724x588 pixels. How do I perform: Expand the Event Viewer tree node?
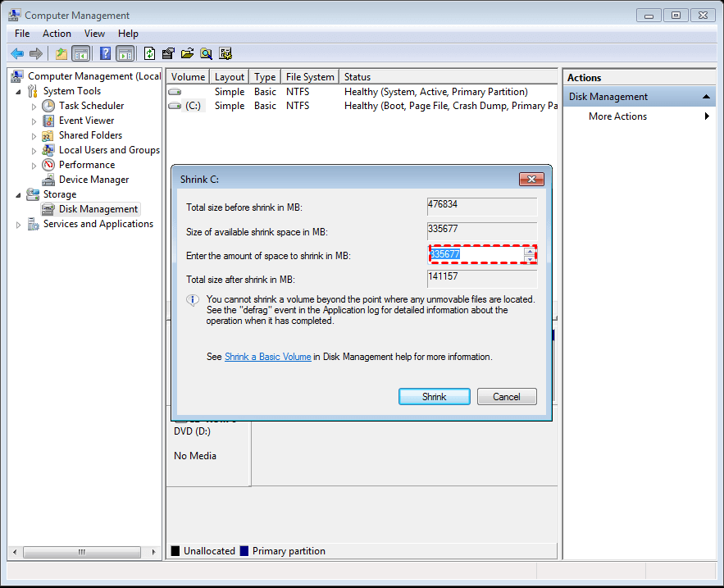34,121
